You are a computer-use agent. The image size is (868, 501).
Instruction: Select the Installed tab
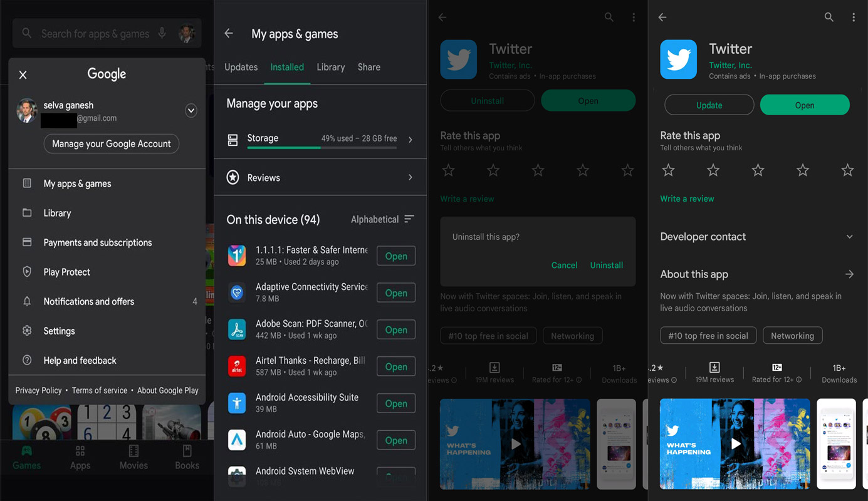(x=287, y=67)
